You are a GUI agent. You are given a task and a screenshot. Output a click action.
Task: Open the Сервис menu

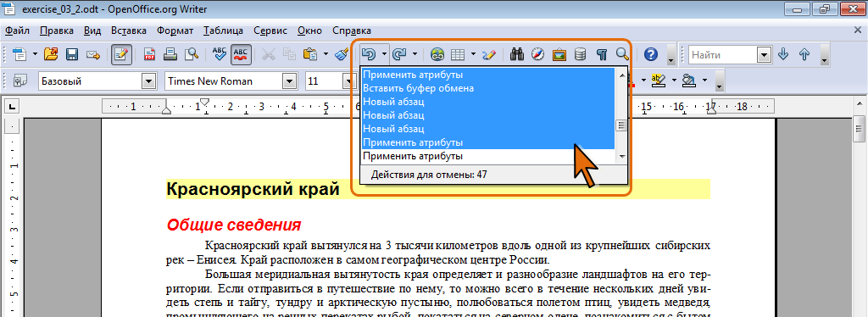270,31
